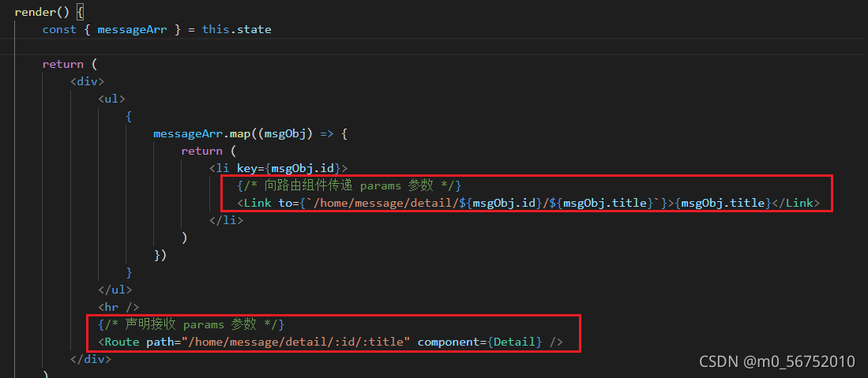Click the '})' closing the map callback
Viewport: 868px width, 378px height.
(x=160, y=255)
